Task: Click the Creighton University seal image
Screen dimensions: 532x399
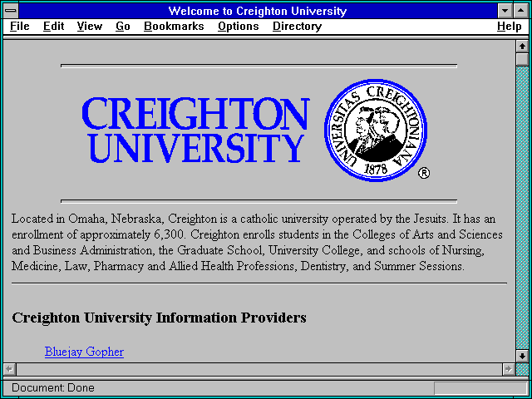Action: (376, 131)
